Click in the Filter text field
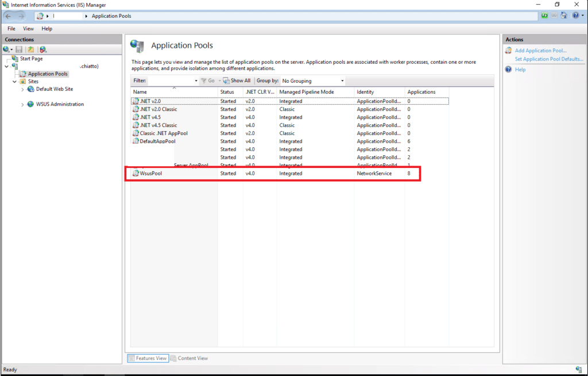 pos(171,80)
